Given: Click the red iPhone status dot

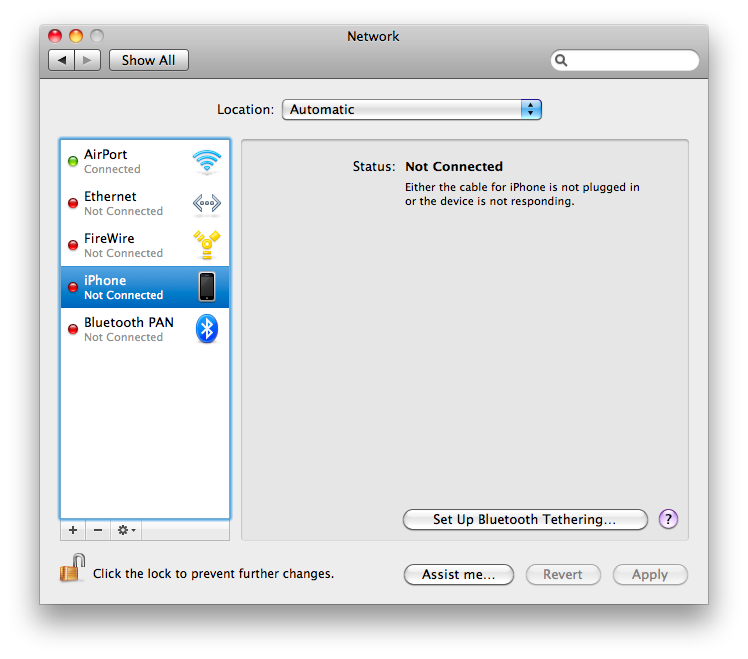Looking at the screenshot, I should pos(73,287).
